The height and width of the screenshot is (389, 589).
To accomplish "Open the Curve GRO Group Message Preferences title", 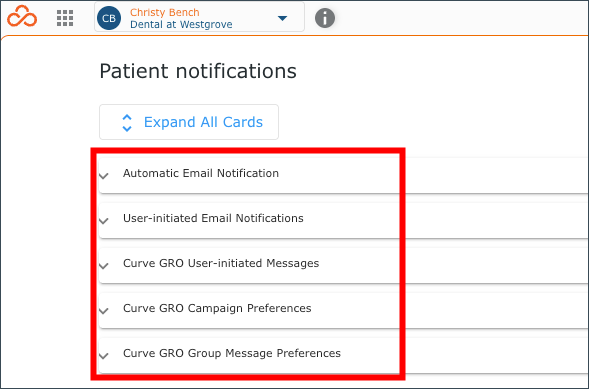I will 232,353.
